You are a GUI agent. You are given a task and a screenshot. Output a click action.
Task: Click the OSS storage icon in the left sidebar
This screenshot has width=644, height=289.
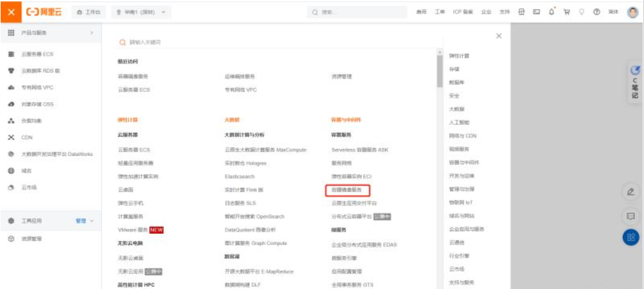pos(12,105)
